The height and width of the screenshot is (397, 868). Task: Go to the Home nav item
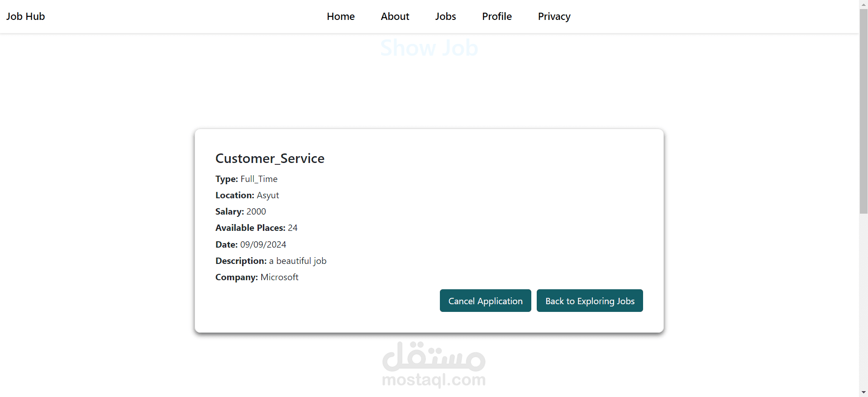click(341, 16)
